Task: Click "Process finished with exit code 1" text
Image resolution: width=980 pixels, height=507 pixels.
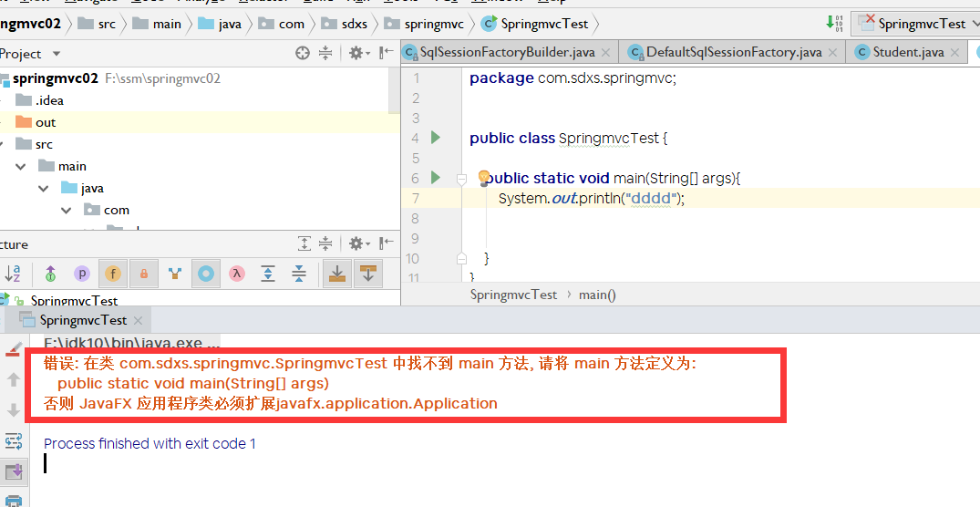Action: [150, 443]
